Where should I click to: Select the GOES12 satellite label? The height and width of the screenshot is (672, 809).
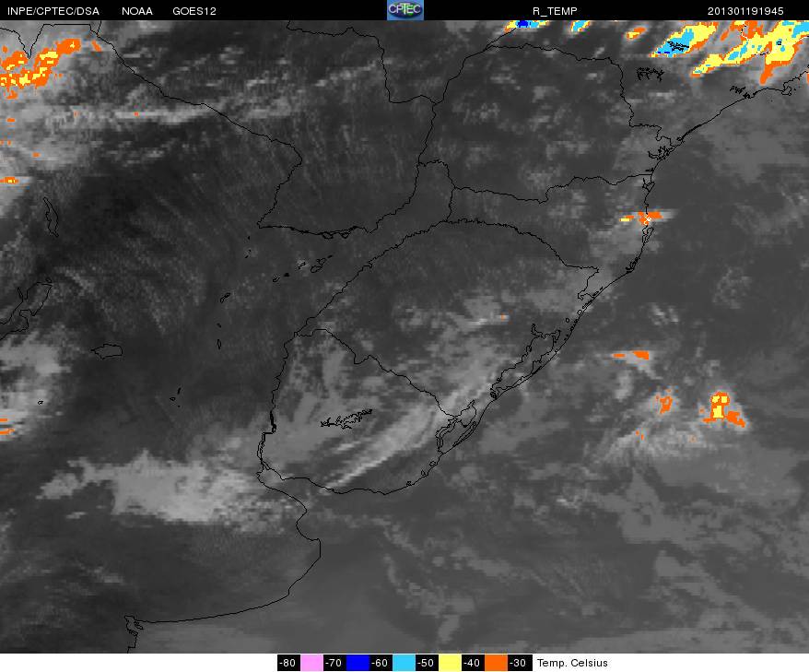coord(194,11)
